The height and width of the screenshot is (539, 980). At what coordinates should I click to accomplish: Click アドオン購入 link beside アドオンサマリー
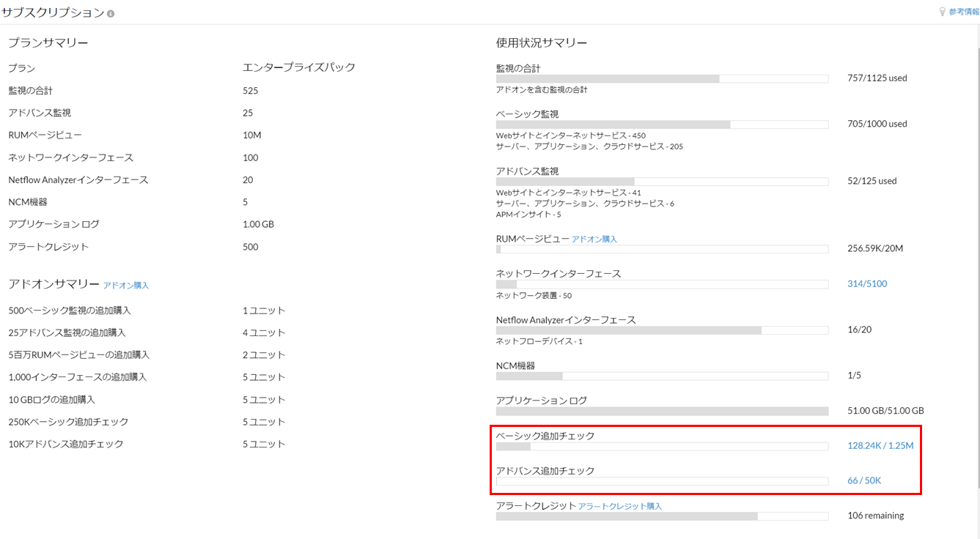coord(126,285)
